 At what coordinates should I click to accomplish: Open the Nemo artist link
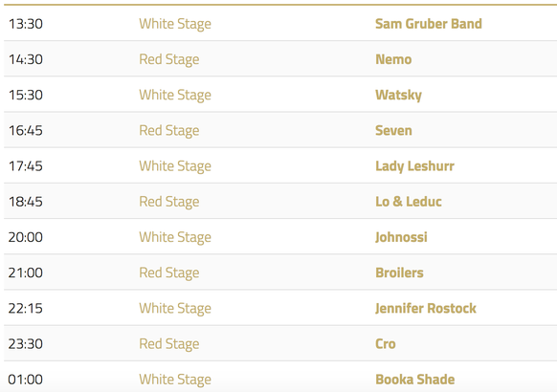(393, 59)
